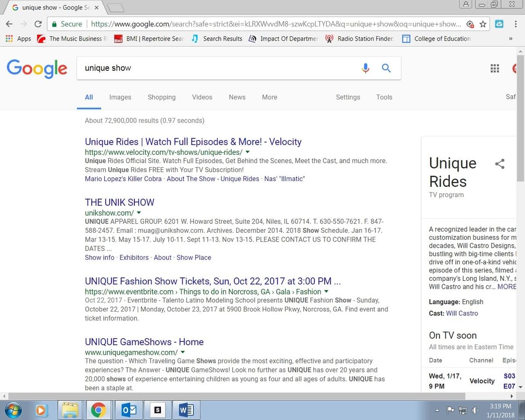Open BMI Repertoire Search bookmark
525x420 pixels.
coord(149,38)
